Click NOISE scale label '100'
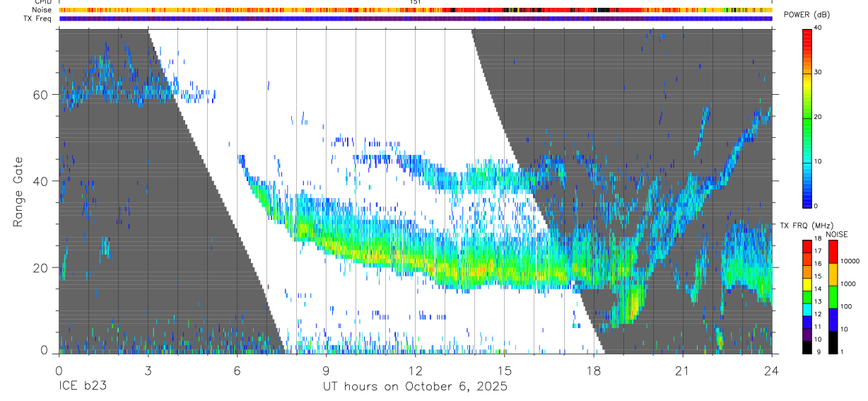 [x=846, y=307]
